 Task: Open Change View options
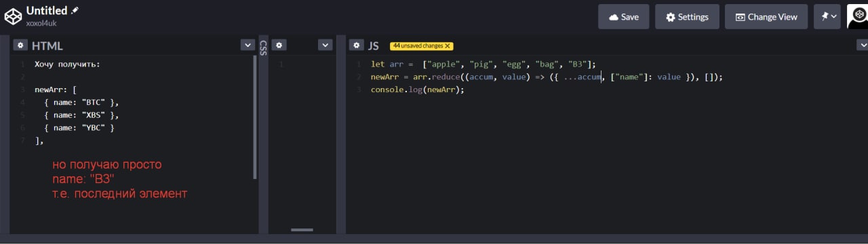766,17
